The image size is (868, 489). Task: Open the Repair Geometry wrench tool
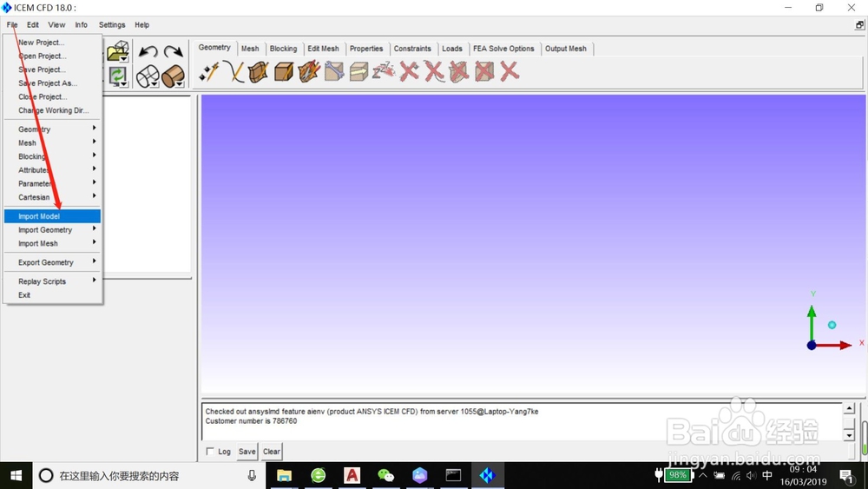click(x=334, y=72)
